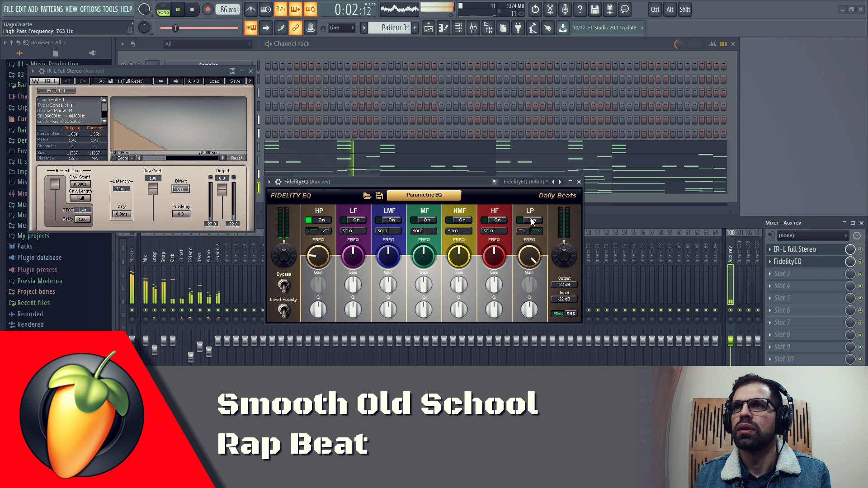The width and height of the screenshot is (868, 488).
Task: Expand the IR-L full Stereo slot arrow
Action: point(770,249)
